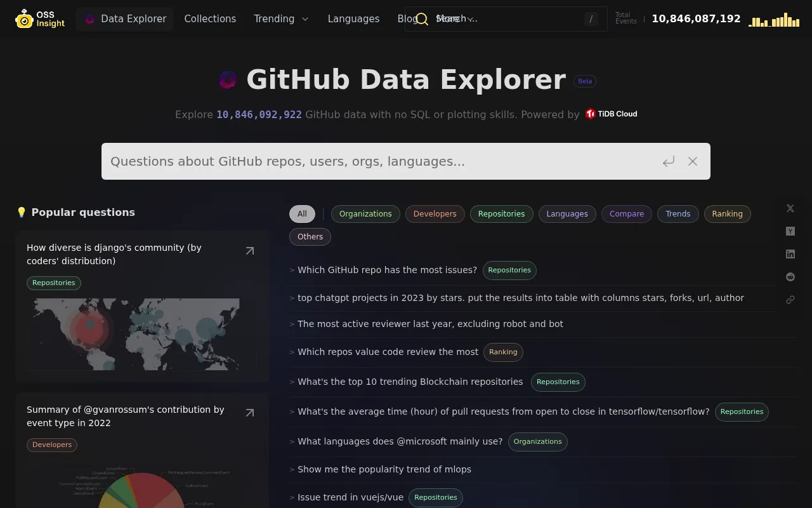Image resolution: width=812 pixels, height=508 pixels.
Task: Click the OSS Insight logo
Action: point(40,19)
